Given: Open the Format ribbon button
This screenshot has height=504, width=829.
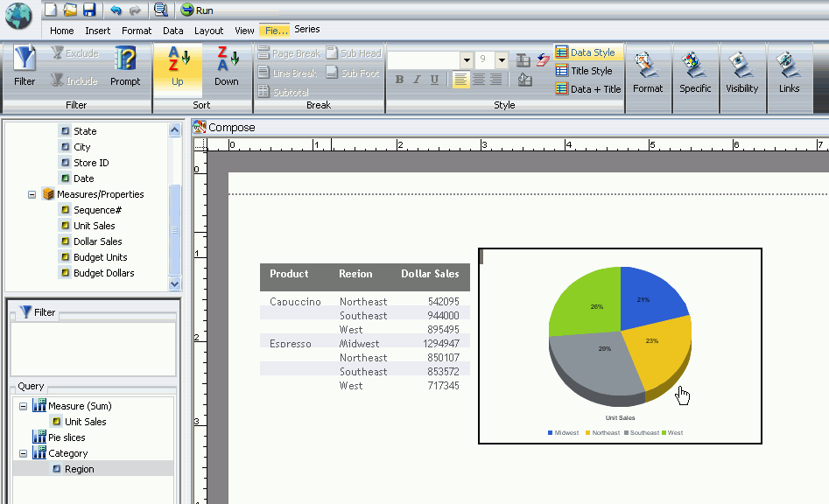Looking at the screenshot, I should [648, 73].
